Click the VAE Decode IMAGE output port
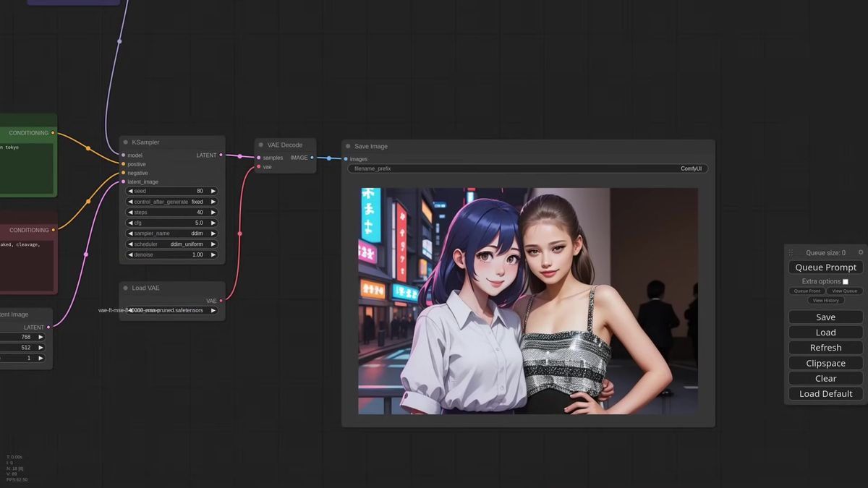 [x=312, y=158]
